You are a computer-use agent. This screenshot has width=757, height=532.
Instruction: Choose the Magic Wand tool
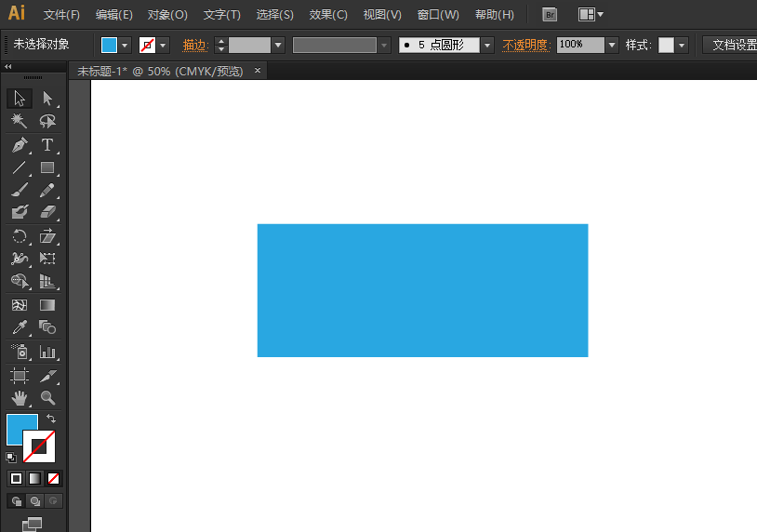[20, 121]
